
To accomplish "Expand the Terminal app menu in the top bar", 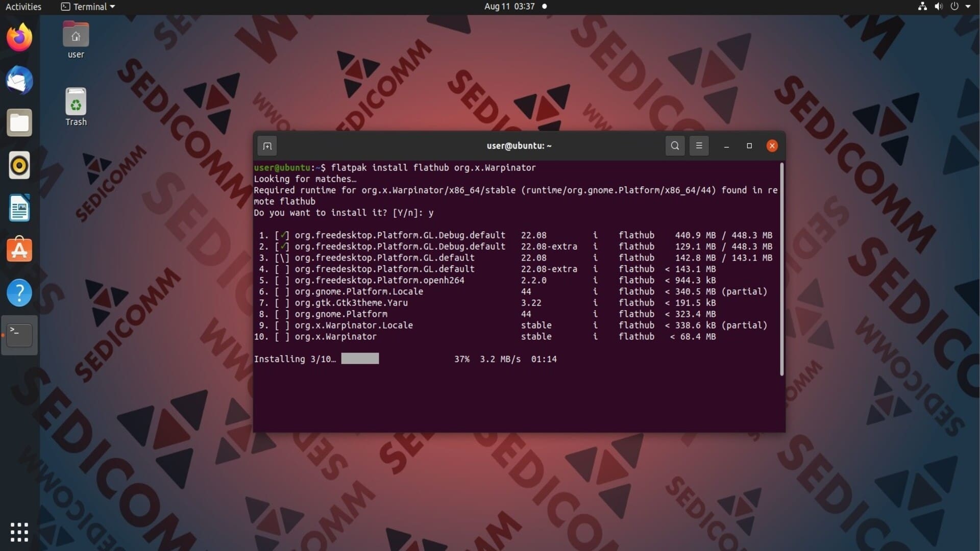I will click(x=88, y=7).
